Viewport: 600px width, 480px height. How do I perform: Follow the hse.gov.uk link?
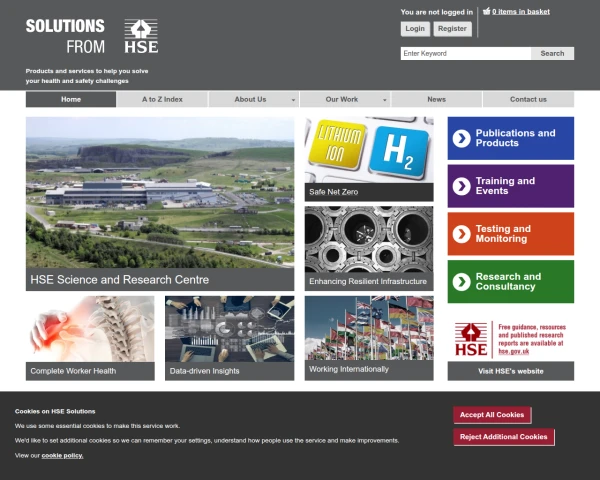point(514,351)
